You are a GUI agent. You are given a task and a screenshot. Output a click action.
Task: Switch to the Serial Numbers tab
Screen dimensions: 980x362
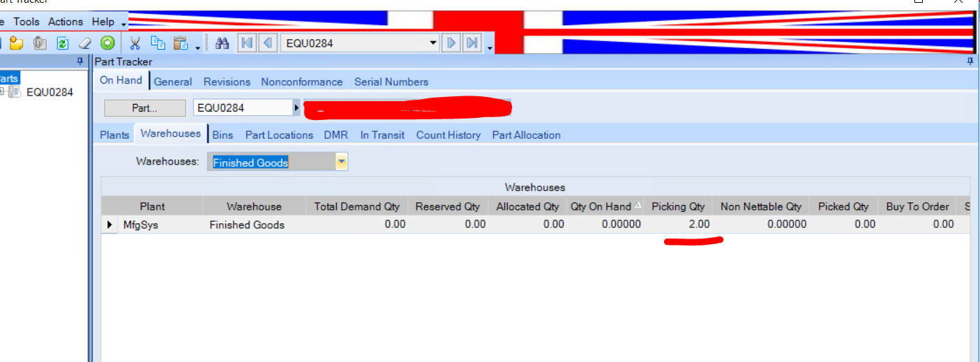click(x=391, y=82)
